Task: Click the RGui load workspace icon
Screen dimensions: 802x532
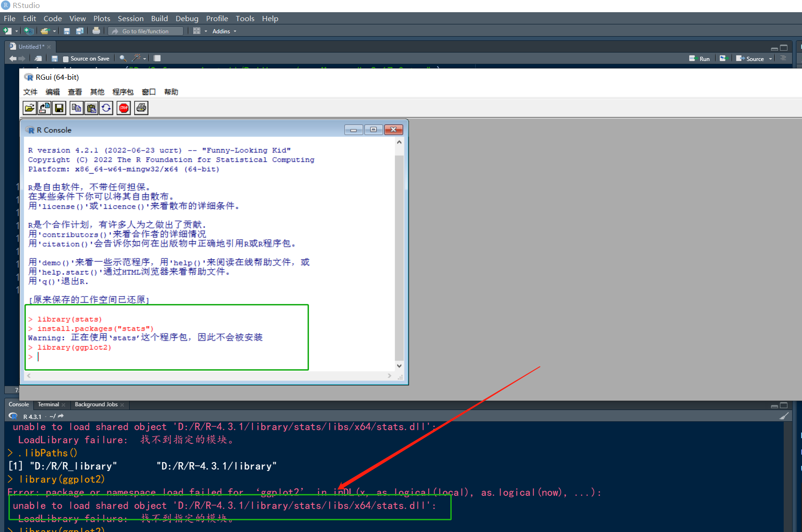Action: (x=45, y=108)
